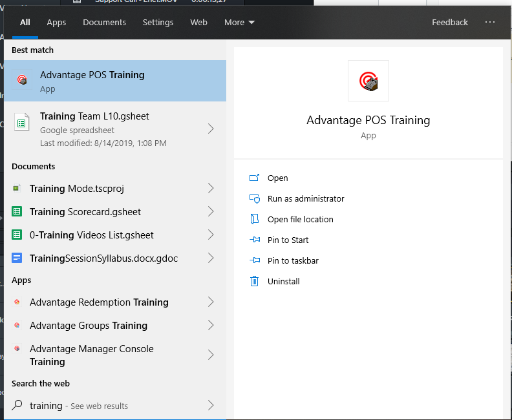
Task: Expand arrow next to Advantage Groups Training
Action: [x=211, y=326]
